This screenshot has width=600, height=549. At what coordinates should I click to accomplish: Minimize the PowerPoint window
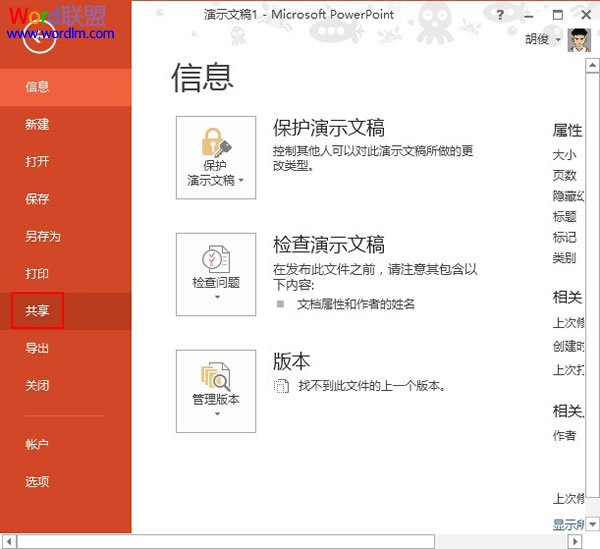529,16
